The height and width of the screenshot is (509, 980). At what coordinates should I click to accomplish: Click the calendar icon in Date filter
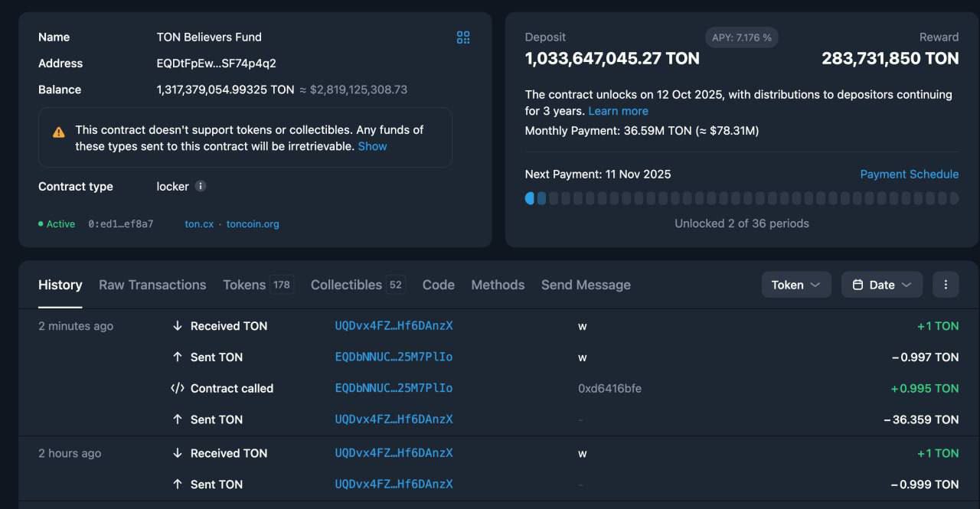(x=857, y=285)
